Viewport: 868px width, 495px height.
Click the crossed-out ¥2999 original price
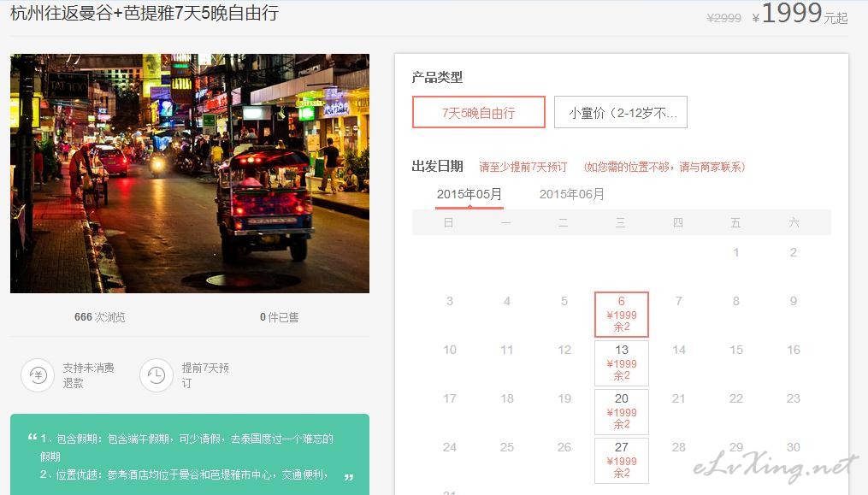pos(723,18)
